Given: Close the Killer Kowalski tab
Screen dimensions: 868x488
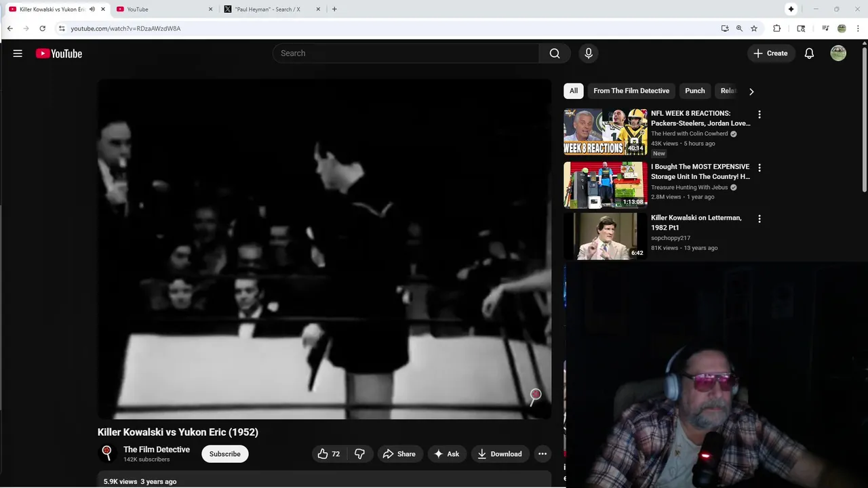Looking at the screenshot, I should coord(103,9).
